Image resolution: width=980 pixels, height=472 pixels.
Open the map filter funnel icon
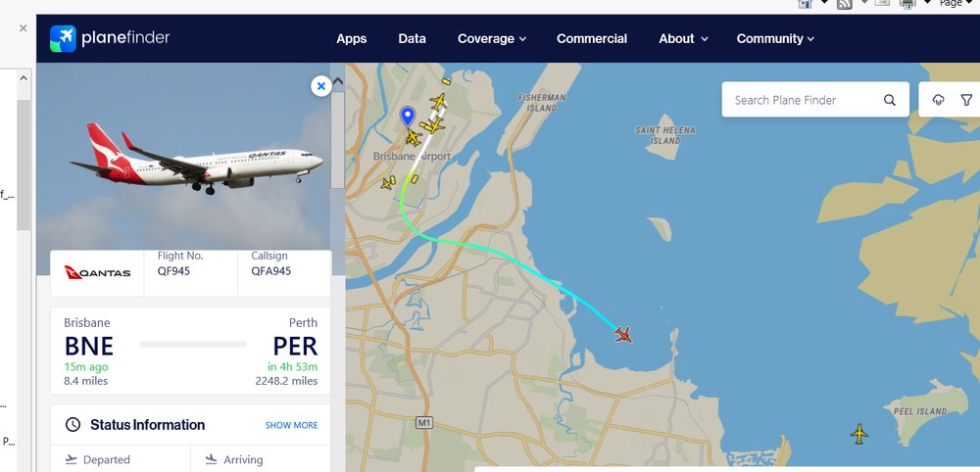(x=966, y=100)
